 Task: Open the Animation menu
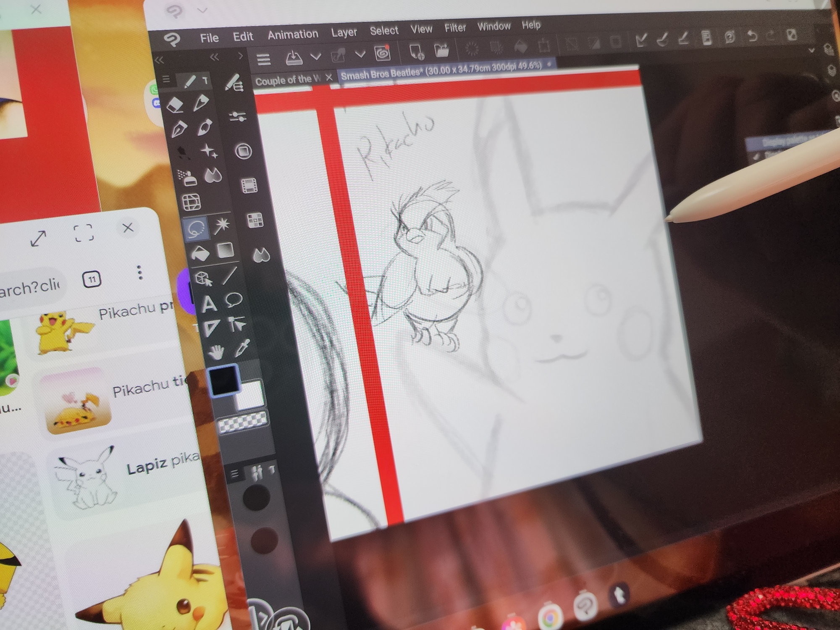click(x=293, y=34)
